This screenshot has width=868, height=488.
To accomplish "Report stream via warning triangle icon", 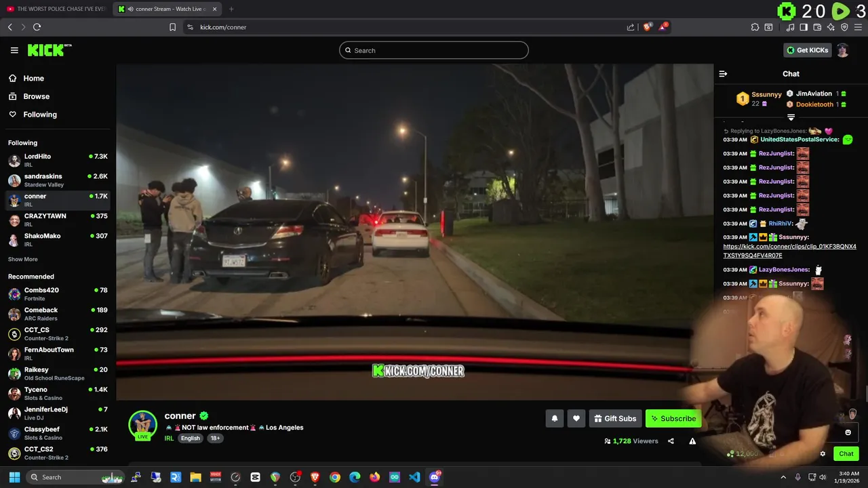I will pyautogui.click(x=692, y=441).
